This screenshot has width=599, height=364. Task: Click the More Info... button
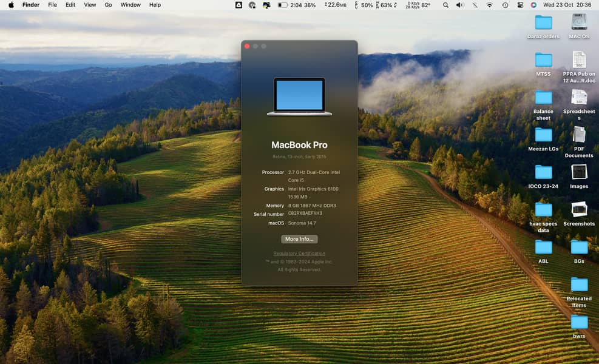(299, 239)
